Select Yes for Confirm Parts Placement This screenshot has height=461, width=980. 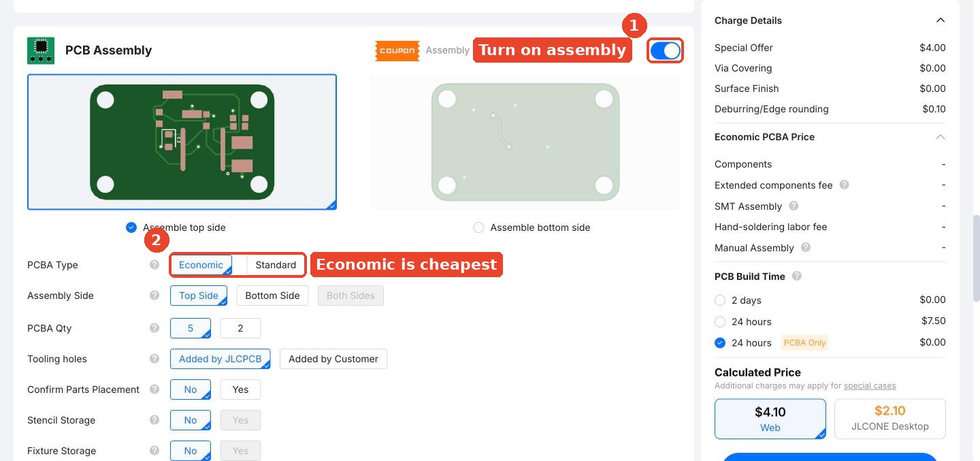point(240,390)
